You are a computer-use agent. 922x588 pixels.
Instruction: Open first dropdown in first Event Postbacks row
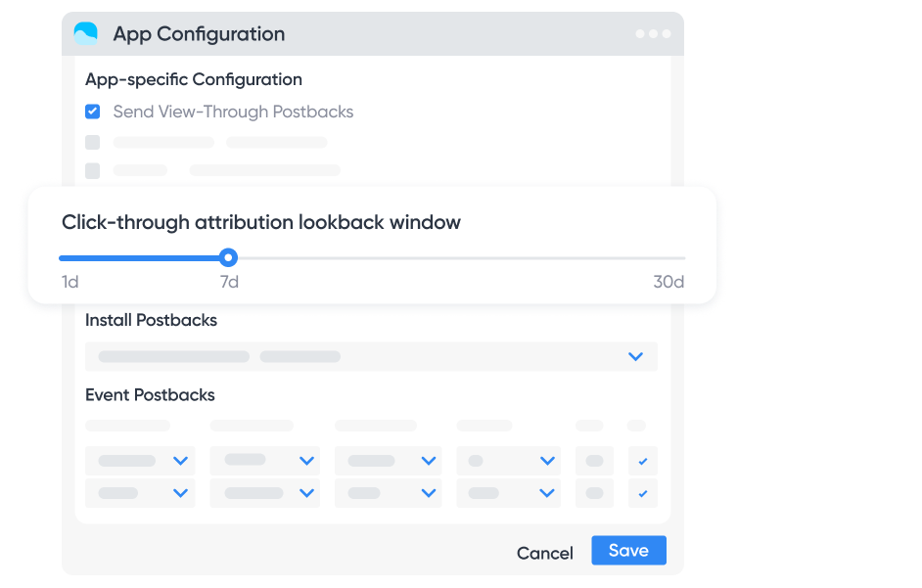pyautogui.click(x=140, y=461)
